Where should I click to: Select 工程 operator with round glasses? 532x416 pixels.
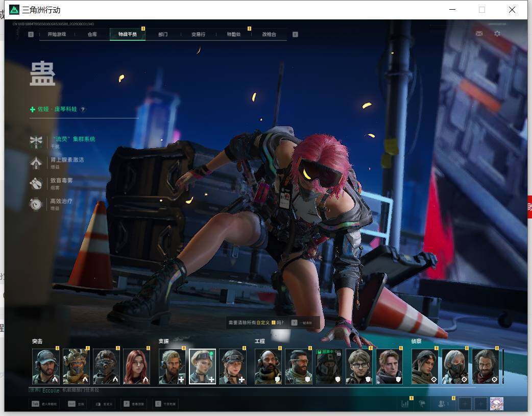coord(359,366)
